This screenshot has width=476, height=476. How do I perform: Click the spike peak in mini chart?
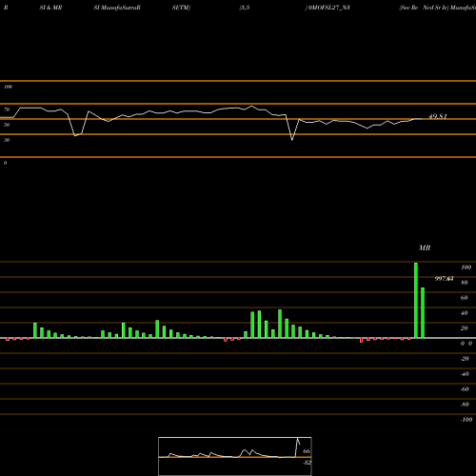tap(298, 439)
